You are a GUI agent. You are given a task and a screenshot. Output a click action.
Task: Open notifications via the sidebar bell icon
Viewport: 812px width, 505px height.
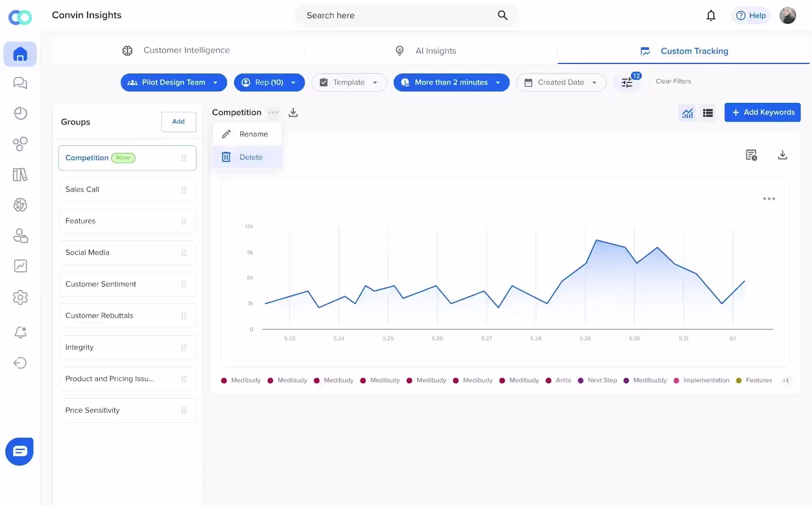coord(20,332)
